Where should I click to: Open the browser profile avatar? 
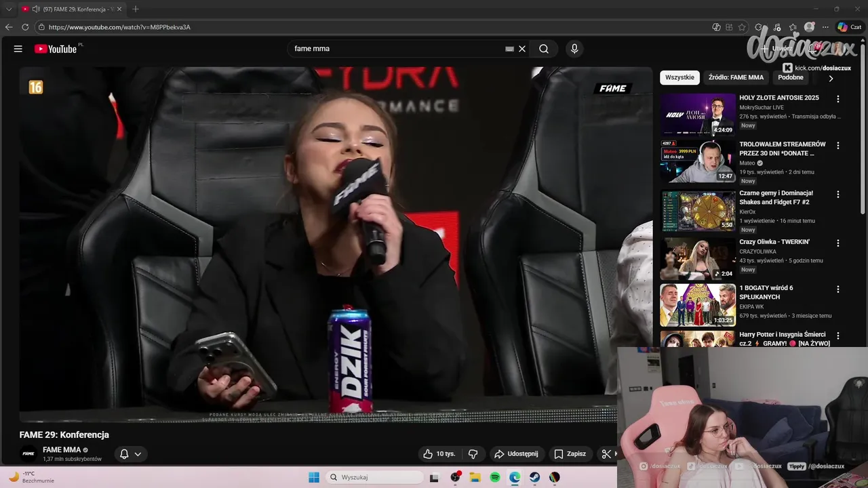pos(809,27)
